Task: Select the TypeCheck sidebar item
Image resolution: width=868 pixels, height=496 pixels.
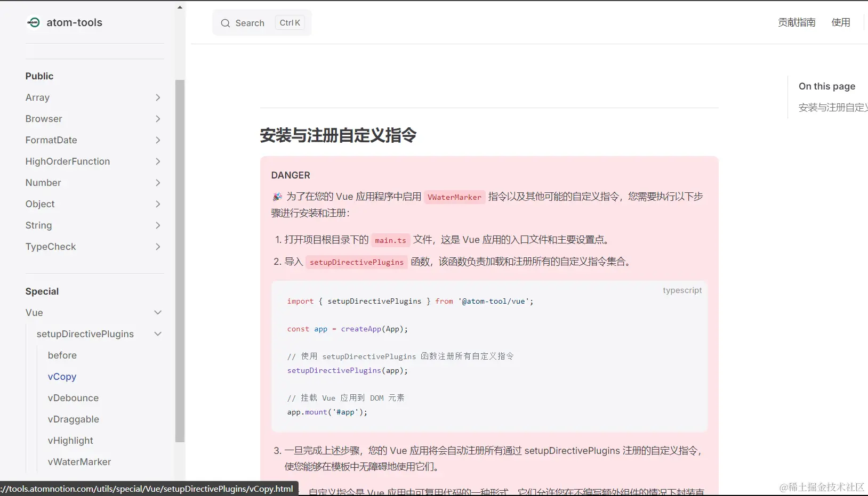Action: [51, 247]
